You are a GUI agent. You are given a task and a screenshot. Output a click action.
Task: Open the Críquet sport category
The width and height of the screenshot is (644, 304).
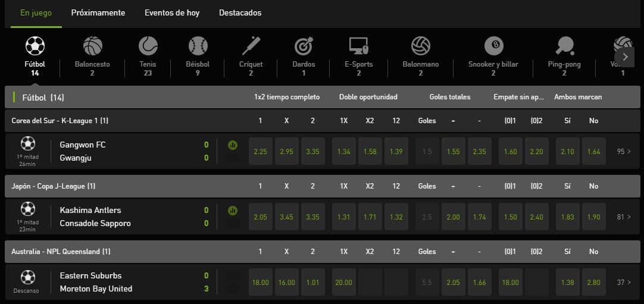251,46
